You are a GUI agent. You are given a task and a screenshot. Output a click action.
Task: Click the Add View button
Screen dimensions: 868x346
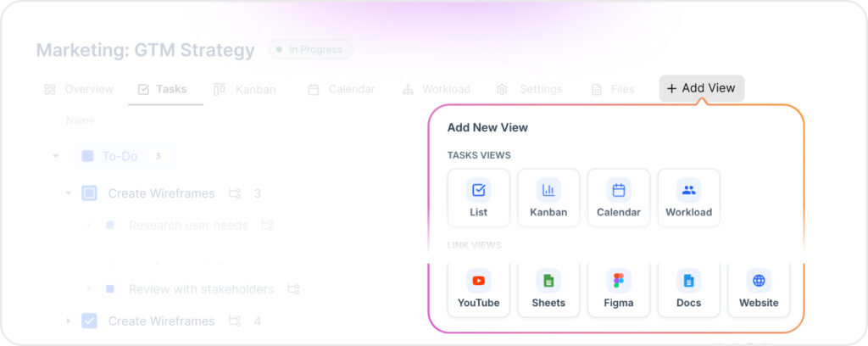tap(701, 88)
